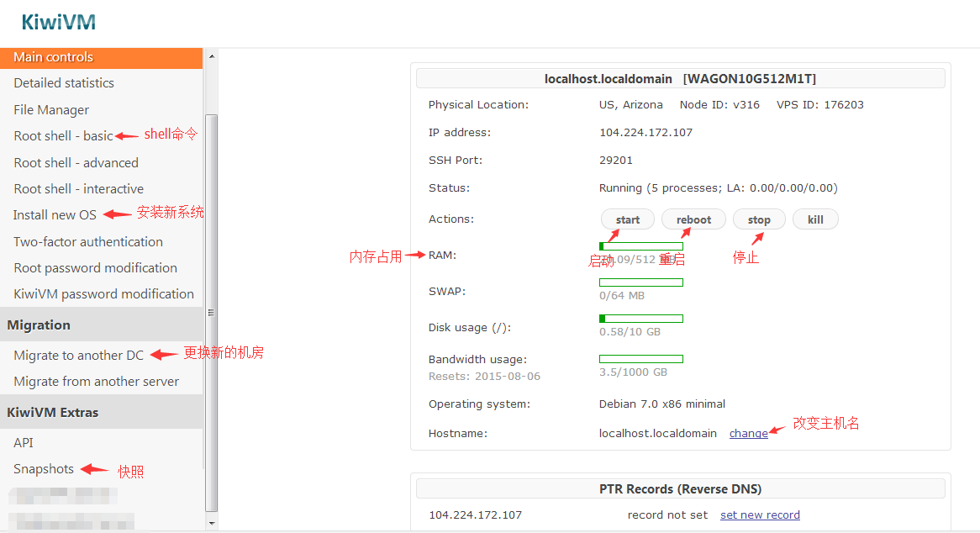This screenshot has width=980, height=533.
Task: Open Root shell - interactive
Action: click(x=79, y=189)
